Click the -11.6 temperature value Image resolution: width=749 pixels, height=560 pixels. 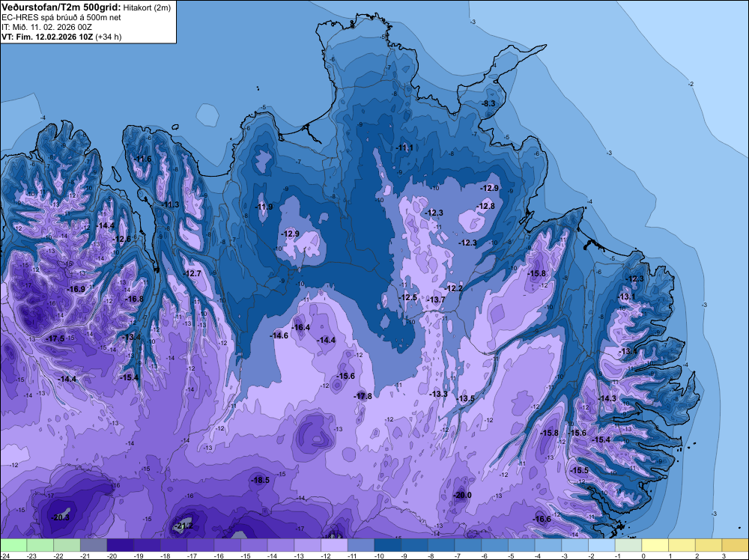143,159
